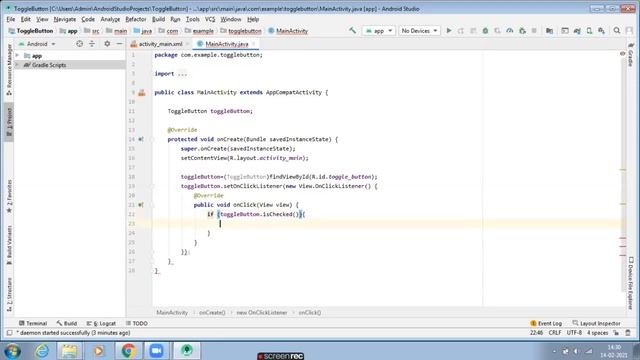Click the togglebutton breadcrumb folder
Image resolution: width=640 pixels, height=360 pixels.
point(240,31)
